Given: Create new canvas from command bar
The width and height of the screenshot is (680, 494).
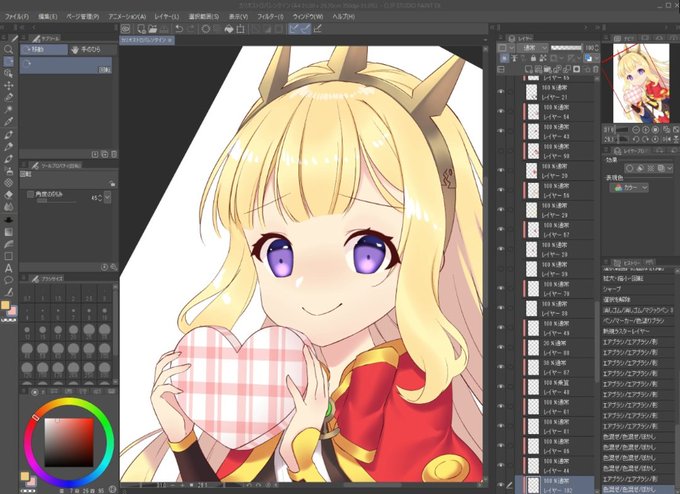Looking at the screenshot, I should [x=141, y=29].
